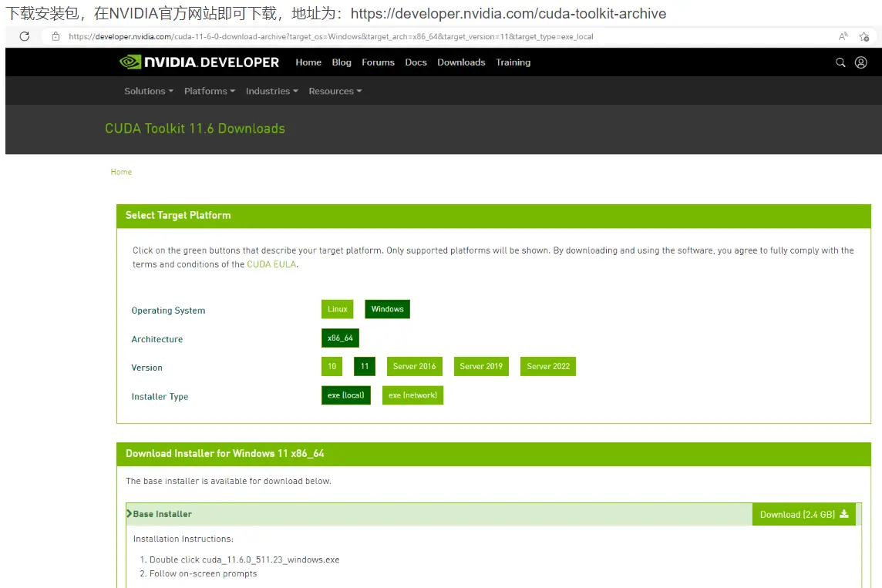This screenshot has height=588, width=882.
Task: Open the Docs menu item
Action: tap(416, 62)
